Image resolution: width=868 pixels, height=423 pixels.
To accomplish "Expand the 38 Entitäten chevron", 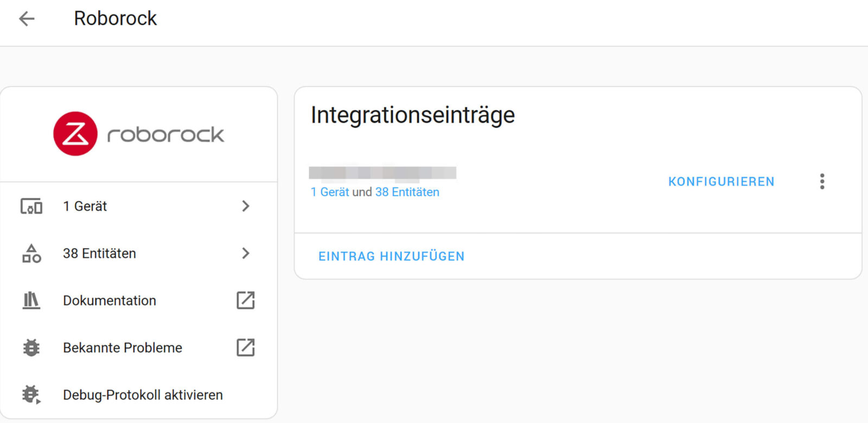I will [246, 253].
